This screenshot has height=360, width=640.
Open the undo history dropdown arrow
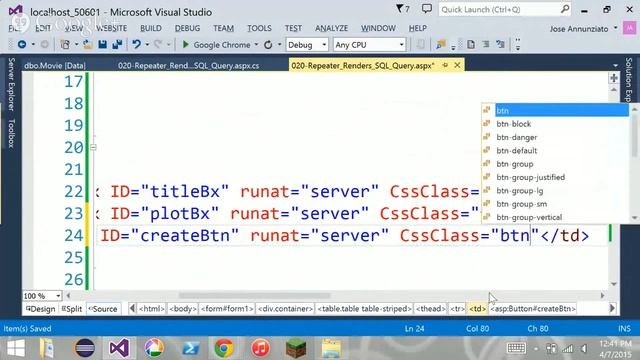(x=147, y=44)
